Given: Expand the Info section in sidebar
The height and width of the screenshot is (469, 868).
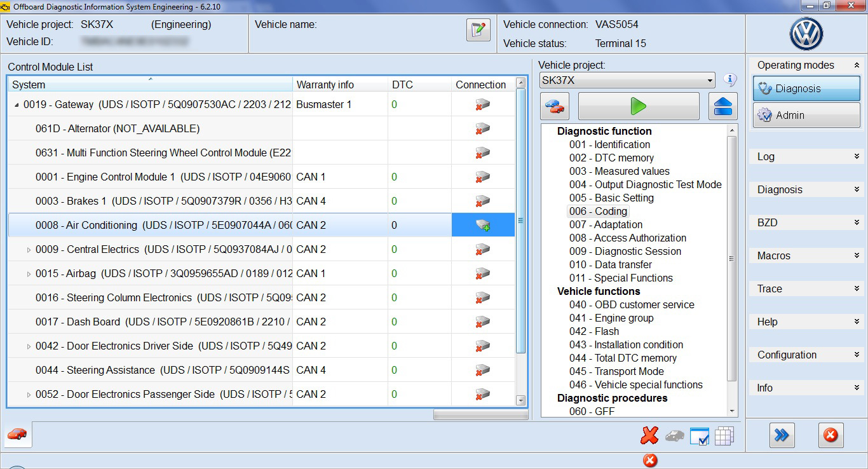Looking at the screenshot, I should pos(806,388).
